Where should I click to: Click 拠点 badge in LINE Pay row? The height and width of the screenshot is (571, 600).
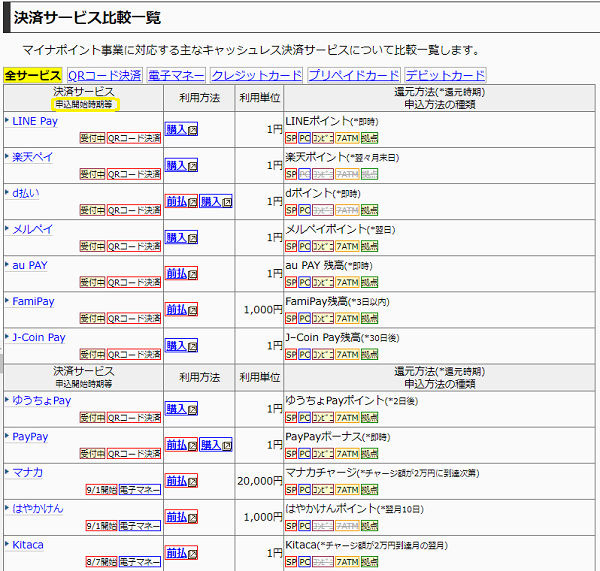369,138
